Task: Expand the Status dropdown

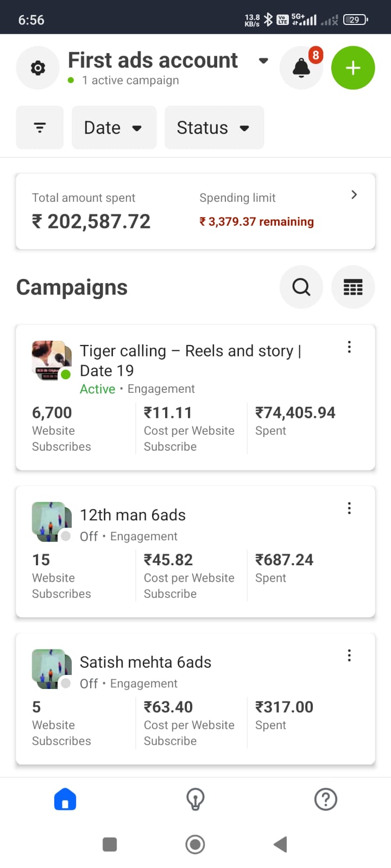Action: tap(214, 127)
